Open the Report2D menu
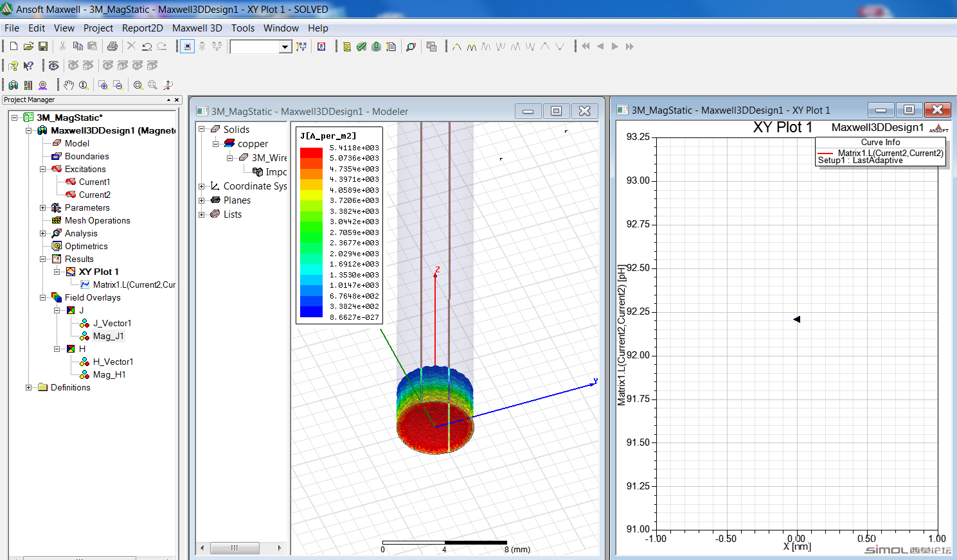The width and height of the screenshot is (957, 560). [x=143, y=28]
